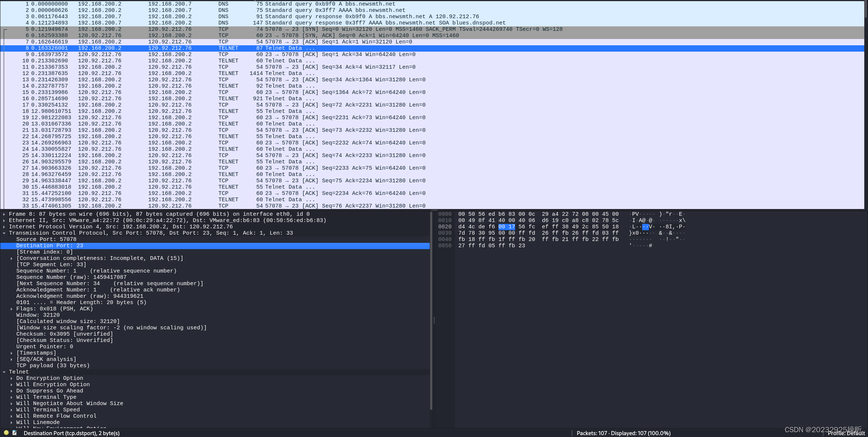Screen dimensions: 868x437
Task: Select packet 5 TCP SYN row
Action: click(x=432, y=29)
